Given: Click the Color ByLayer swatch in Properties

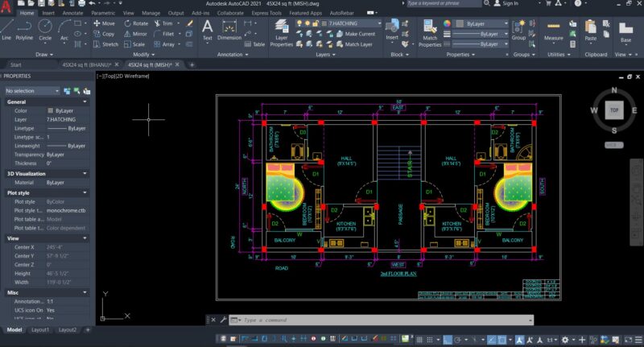Looking at the screenshot, I should point(51,111).
